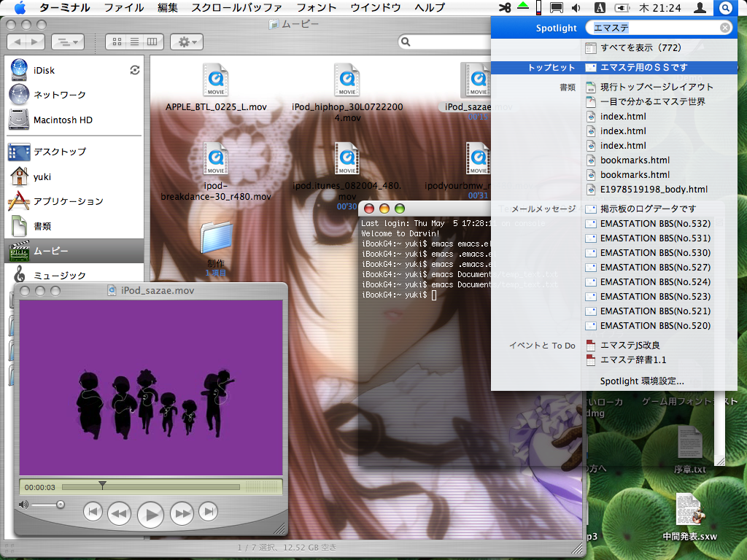Jump to start of QuickTime movie

[x=93, y=512]
